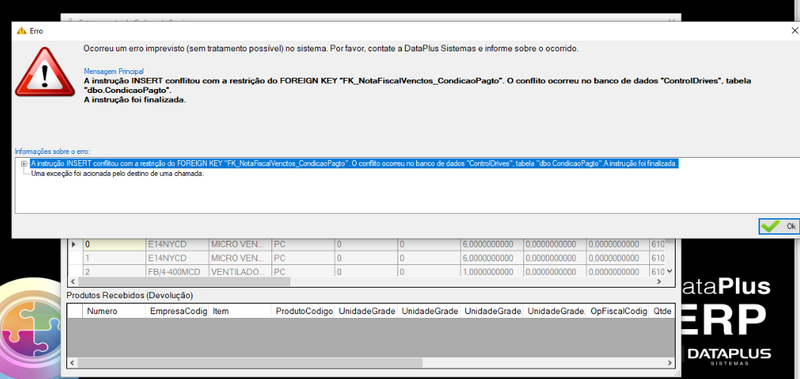Screen dimensions: 800x379
Task: Select the yellow cell with value 0
Action: click(x=114, y=245)
